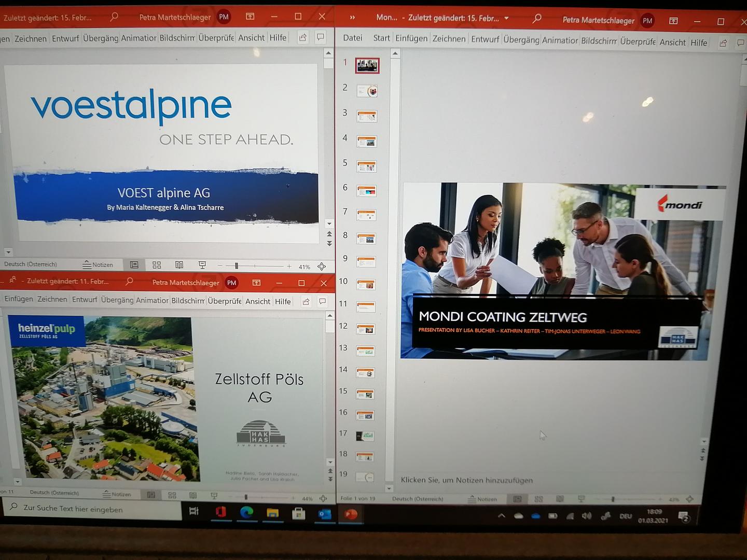Open Datei tab in the Mondi window
Viewport: 747px width, 560px height.
[352, 37]
